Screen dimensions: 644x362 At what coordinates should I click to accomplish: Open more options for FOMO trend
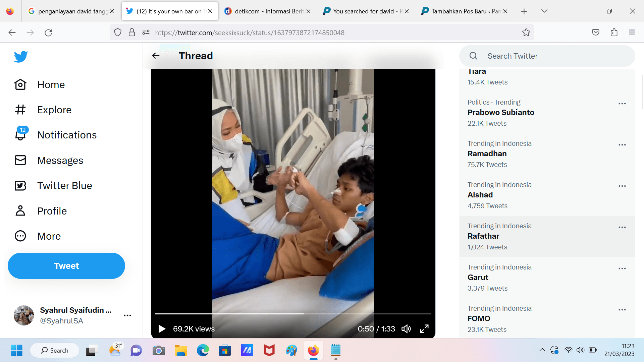tap(622, 310)
